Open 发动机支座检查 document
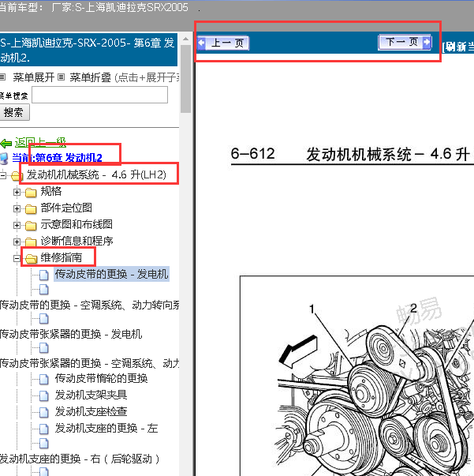Screen dimensions: 474x476 91,411
